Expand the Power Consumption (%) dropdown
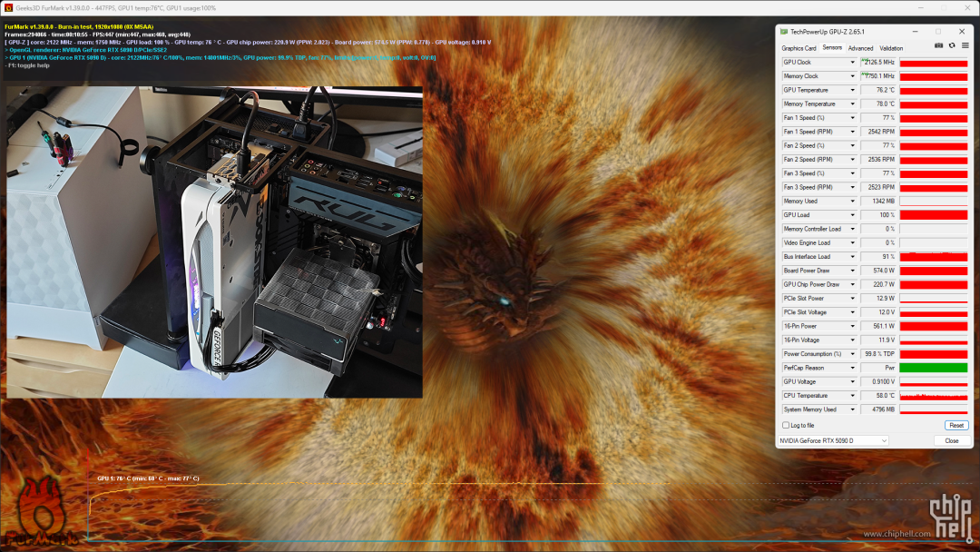Viewport: 980px width, 552px height. point(852,354)
